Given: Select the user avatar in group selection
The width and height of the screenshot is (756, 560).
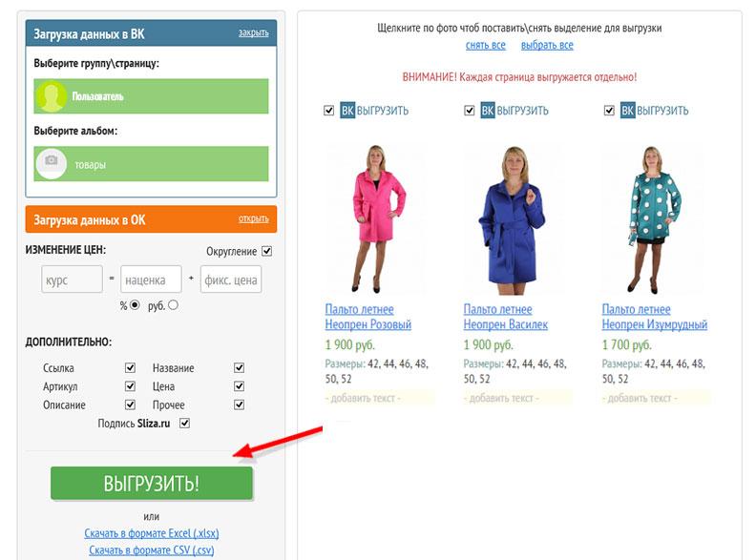Looking at the screenshot, I should click(51, 96).
